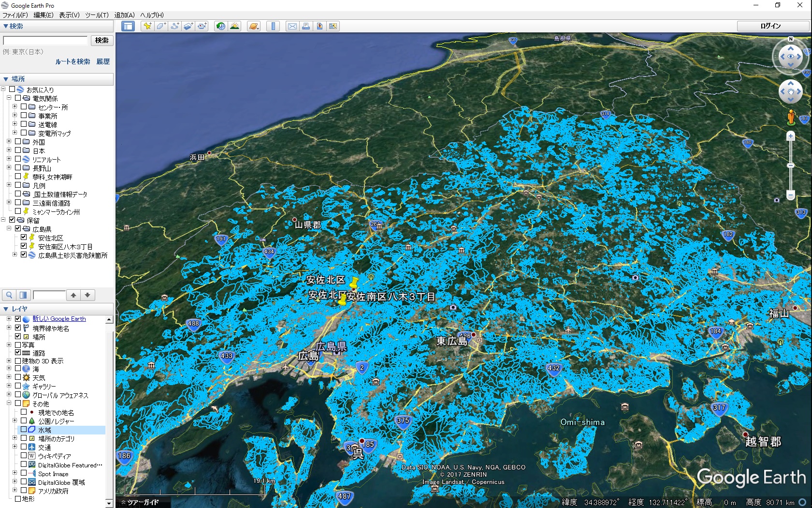Open the 追加(A) menu

click(125, 15)
